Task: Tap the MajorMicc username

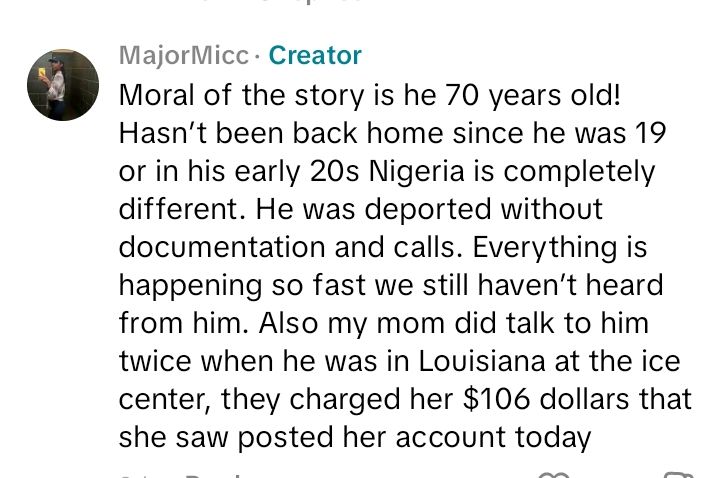Action: [x=183, y=56]
